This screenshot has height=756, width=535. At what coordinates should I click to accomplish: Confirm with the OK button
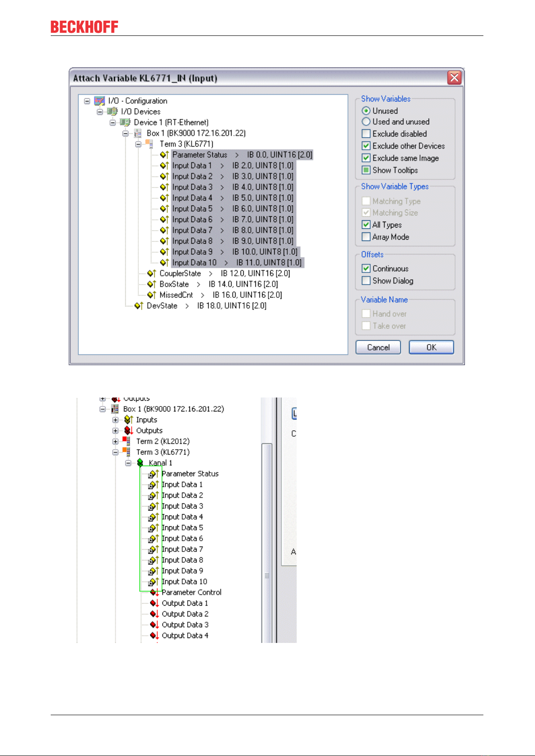click(x=431, y=347)
